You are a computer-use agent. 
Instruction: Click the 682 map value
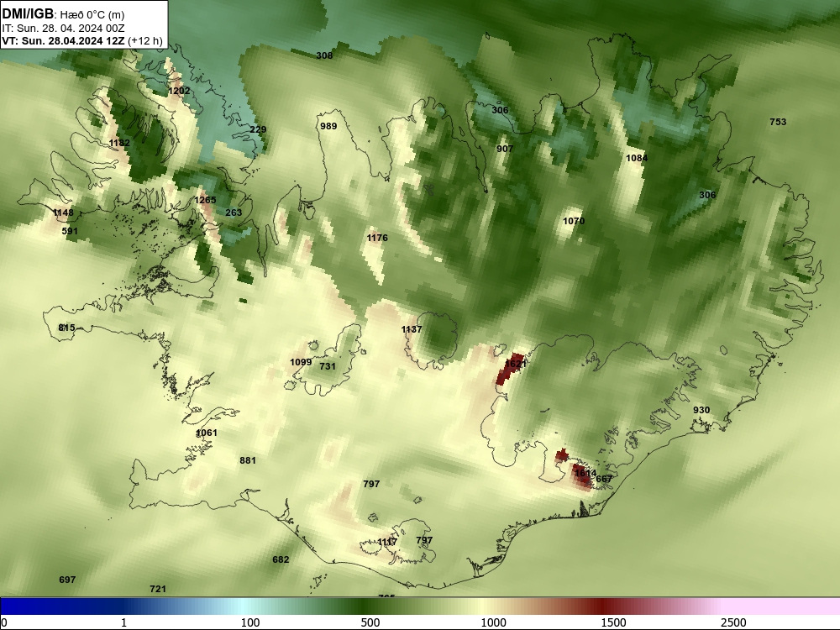pos(281,559)
